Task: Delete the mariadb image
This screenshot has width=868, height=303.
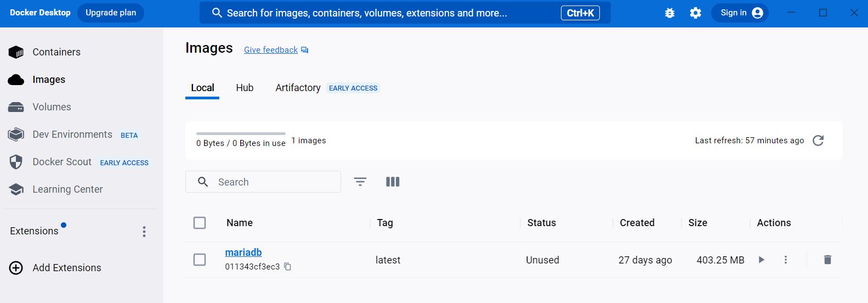Action: click(827, 260)
